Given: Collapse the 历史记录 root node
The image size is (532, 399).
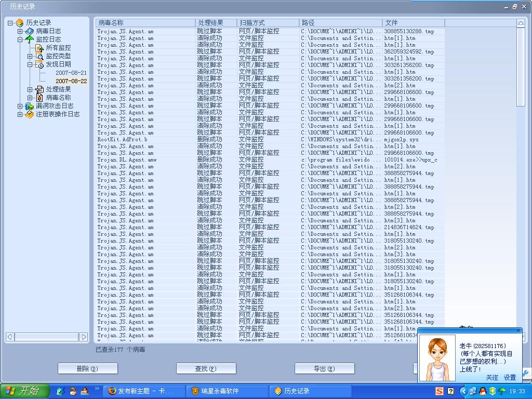Looking at the screenshot, I should click(x=10, y=23).
